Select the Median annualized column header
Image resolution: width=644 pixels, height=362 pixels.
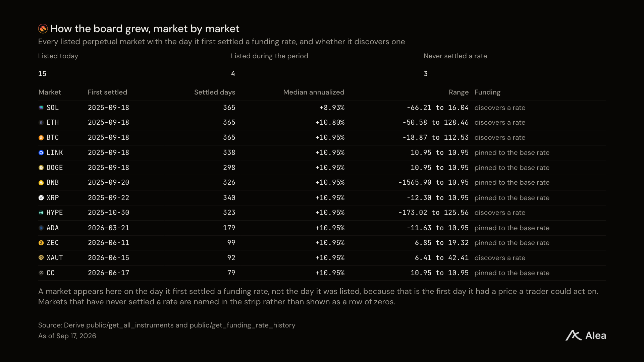point(314,92)
